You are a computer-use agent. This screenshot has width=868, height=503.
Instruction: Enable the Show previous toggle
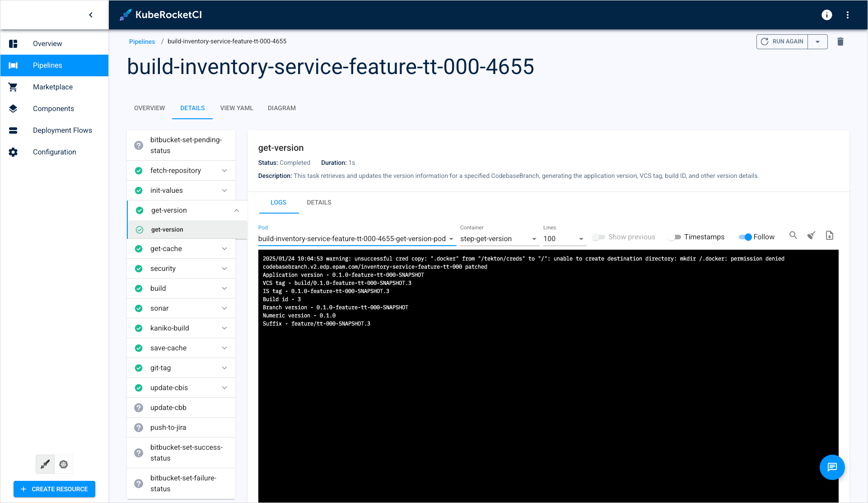(x=599, y=237)
